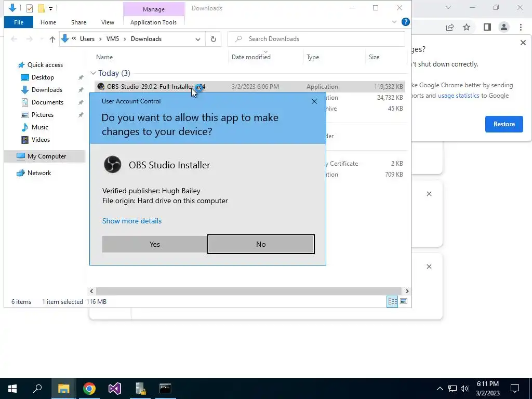Click the OBS Studio logo in dialog
Viewport: 532px width, 399px height.
tap(113, 165)
